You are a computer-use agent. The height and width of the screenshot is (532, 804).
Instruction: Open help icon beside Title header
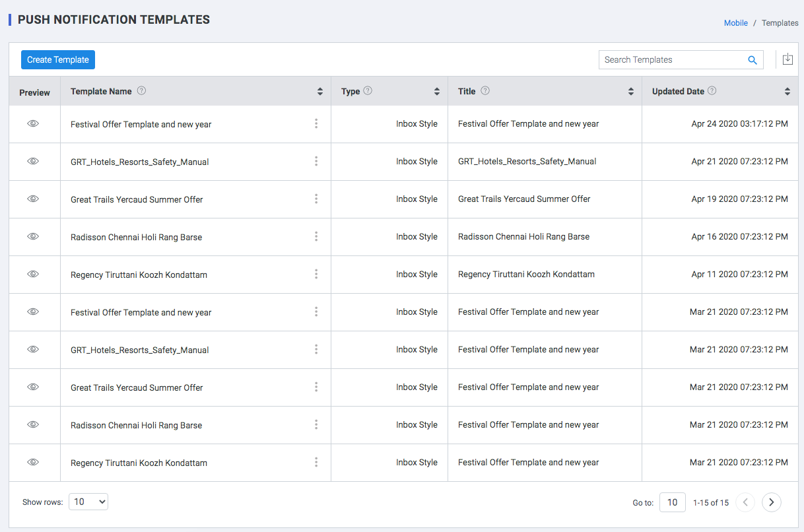click(x=485, y=91)
